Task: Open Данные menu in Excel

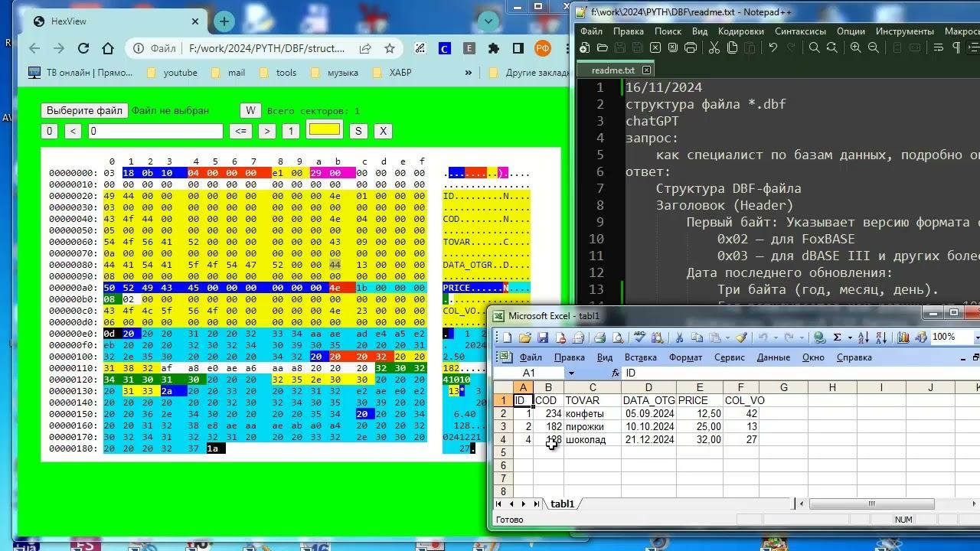Action: (773, 357)
